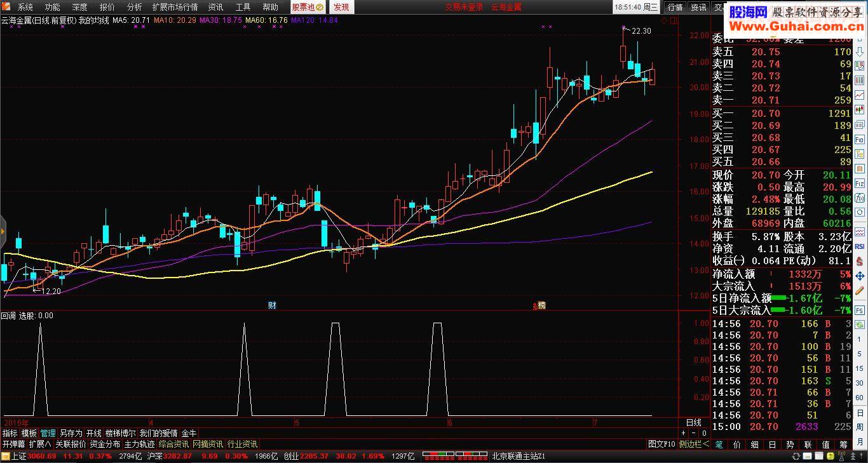Open the 扩展市场行情 menu
Viewport: 868px width, 463px height.
point(175,7)
